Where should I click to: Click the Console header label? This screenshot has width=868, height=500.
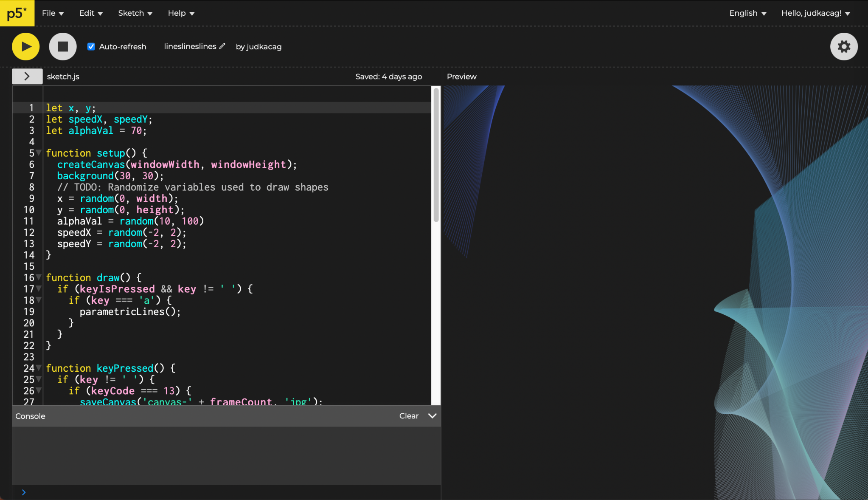click(x=30, y=416)
